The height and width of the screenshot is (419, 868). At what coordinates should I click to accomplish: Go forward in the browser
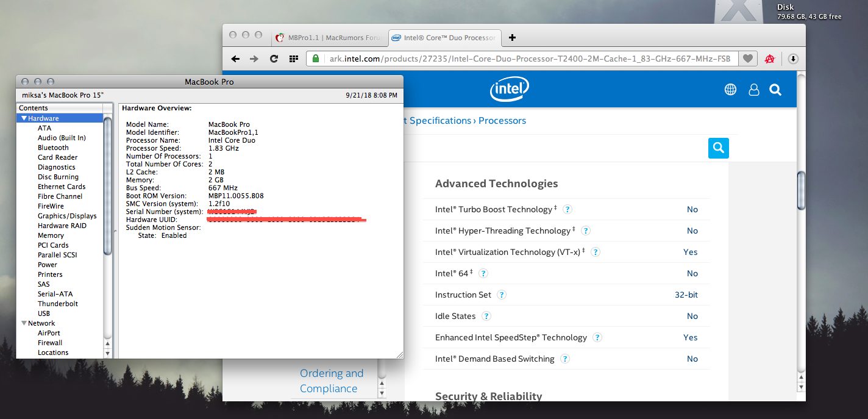click(x=254, y=59)
